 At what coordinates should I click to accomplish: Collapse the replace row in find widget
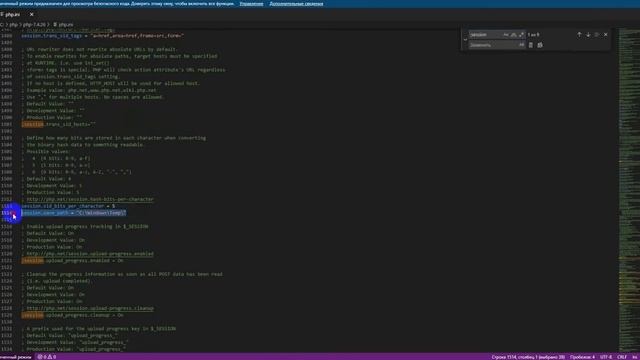465,40
